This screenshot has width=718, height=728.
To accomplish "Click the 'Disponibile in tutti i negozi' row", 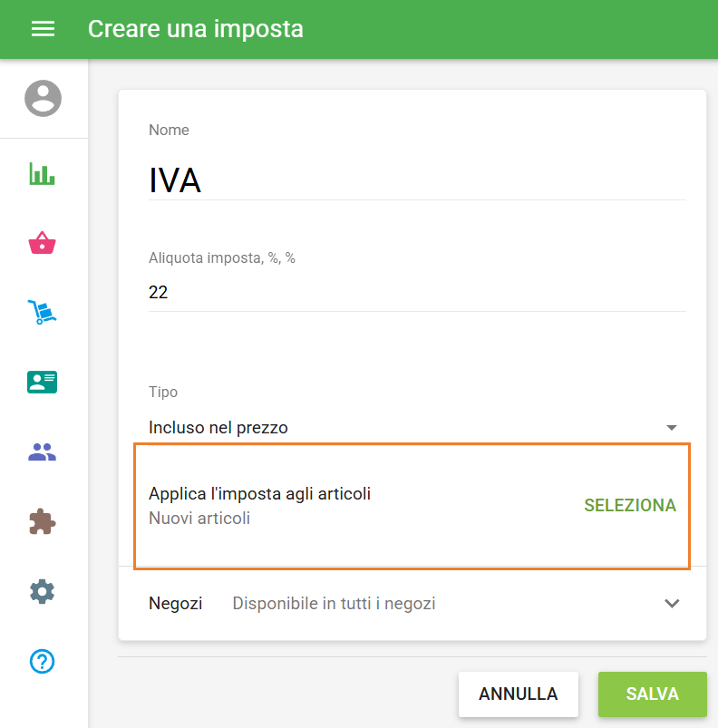I will 335,603.
